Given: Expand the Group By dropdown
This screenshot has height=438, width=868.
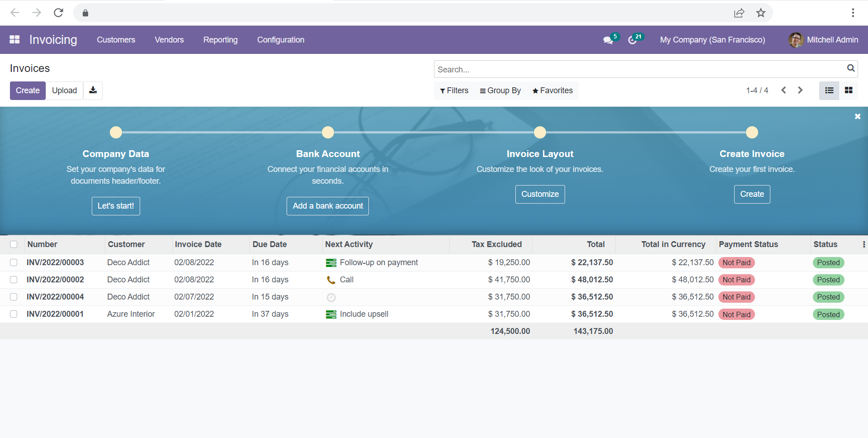Looking at the screenshot, I should tap(500, 90).
